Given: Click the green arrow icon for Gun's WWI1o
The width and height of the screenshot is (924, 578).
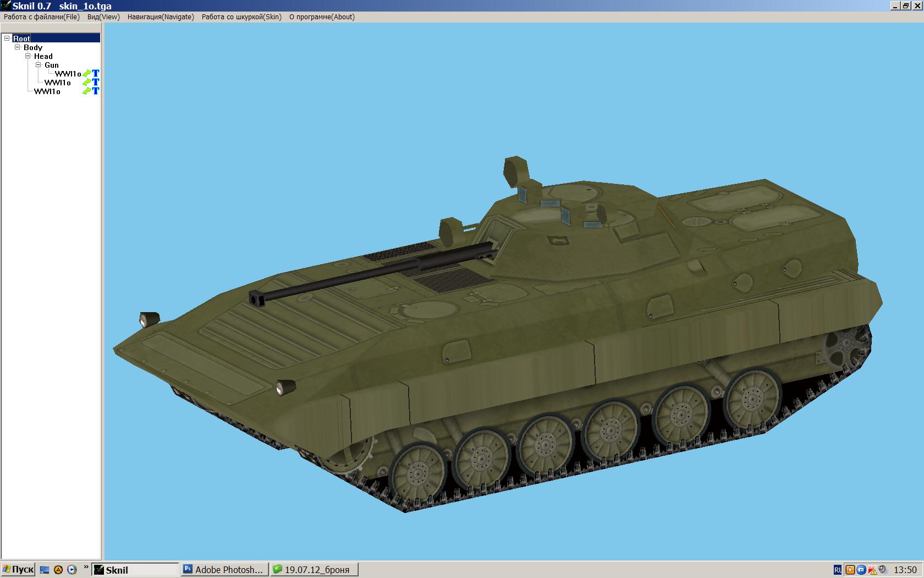Looking at the screenshot, I should pyautogui.click(x=87, y=74).
